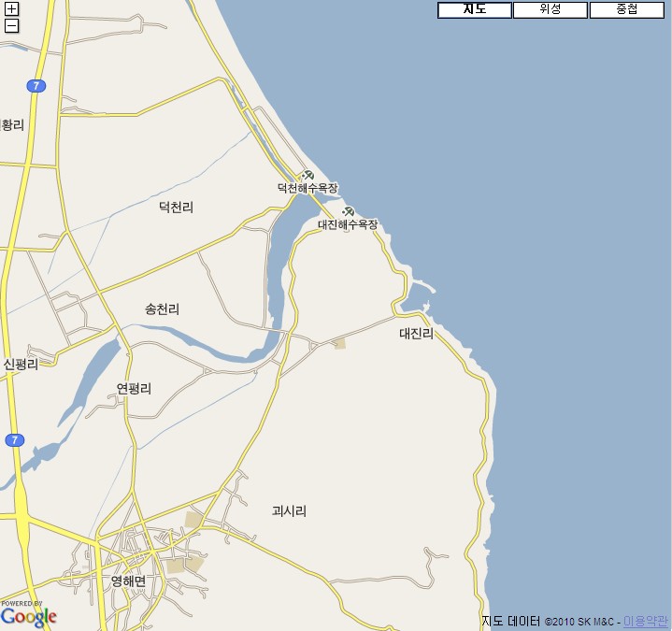Click the Google logo
This screenshot has height=631, width=672.
pos(29,614)
